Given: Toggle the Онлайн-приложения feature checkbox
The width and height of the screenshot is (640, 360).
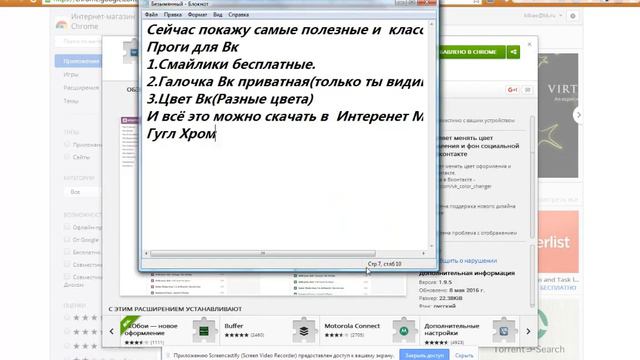Looking at the screenshot, I should click(x=67, y=227).
